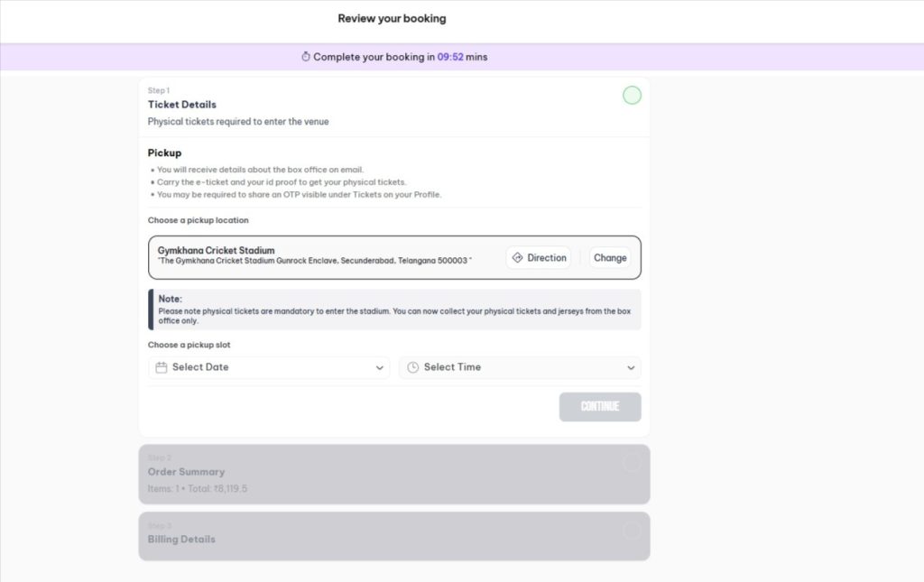
Task: Open the Select Date dropdown
Action: (x=268, y=367)
